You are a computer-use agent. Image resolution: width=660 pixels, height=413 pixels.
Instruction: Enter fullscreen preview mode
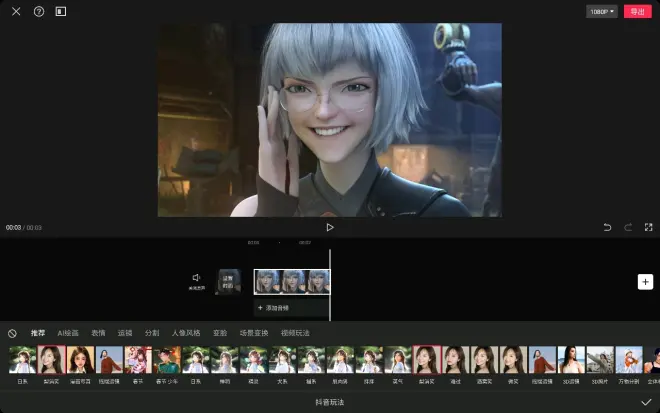tap(648, 227)
